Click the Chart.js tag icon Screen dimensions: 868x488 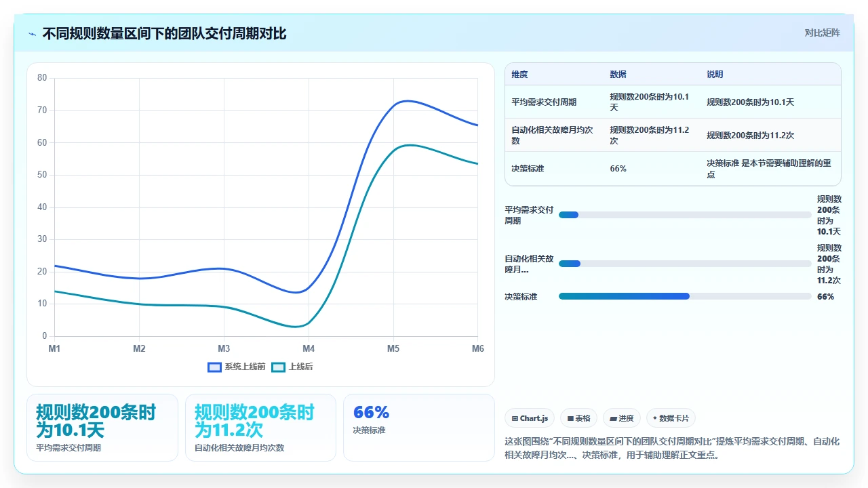[515, 418]
